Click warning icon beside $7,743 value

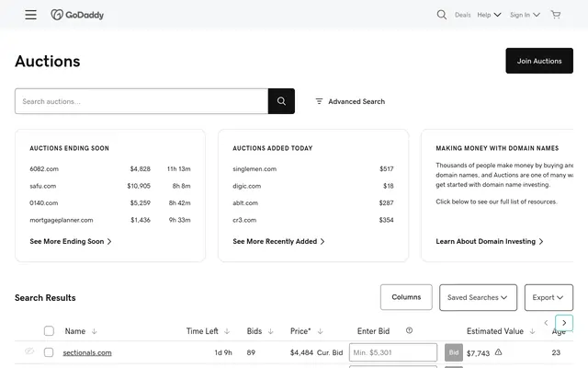tap(498, 352)
